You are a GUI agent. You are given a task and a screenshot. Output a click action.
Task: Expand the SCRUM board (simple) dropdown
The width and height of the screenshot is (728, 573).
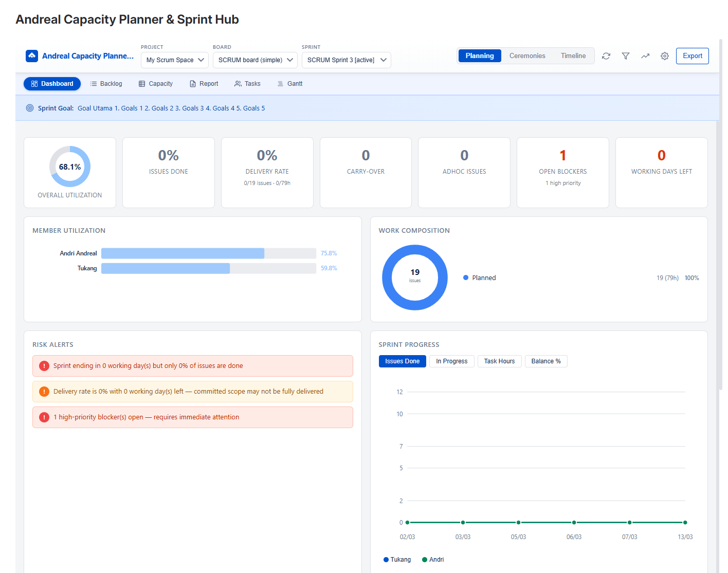[254, 60]
